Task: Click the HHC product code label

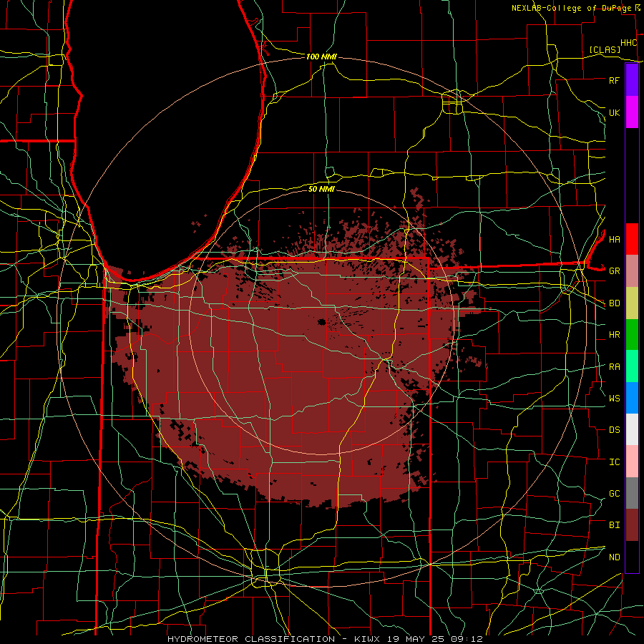Action: tap(629, 43)
